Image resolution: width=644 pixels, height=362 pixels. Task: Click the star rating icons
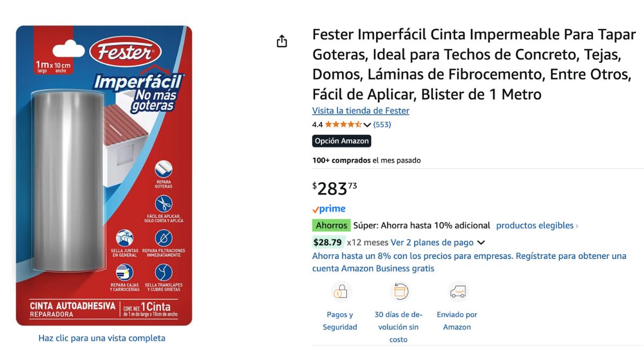pyautogui.click(x=343, y=124)
